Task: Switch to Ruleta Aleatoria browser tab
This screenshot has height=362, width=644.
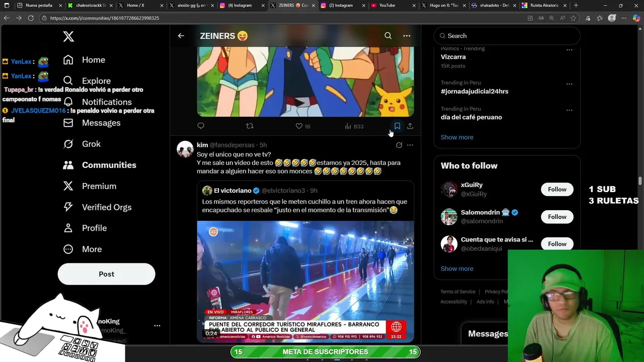Action: coord(544,6)
